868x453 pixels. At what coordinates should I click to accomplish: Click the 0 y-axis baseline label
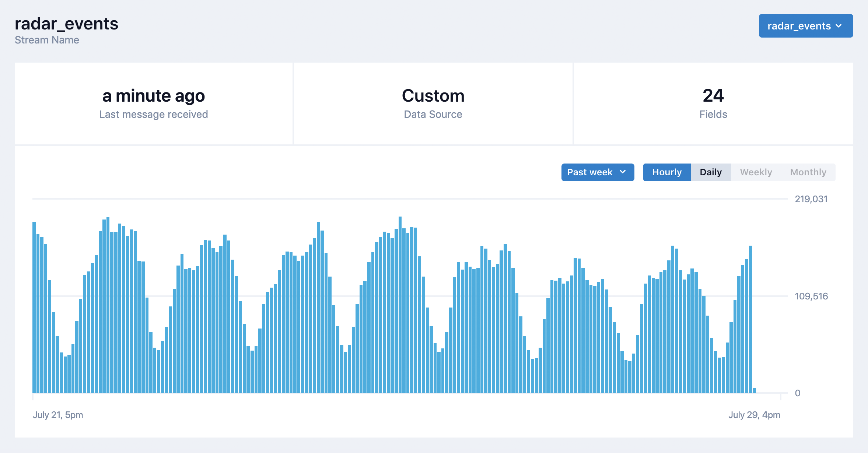click(x=797, y=393)
